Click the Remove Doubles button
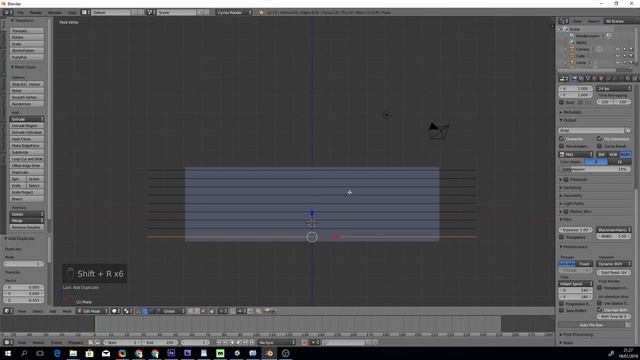Viewport: 640px width, 360px height. pyautogui.click(x=27, y=227)
